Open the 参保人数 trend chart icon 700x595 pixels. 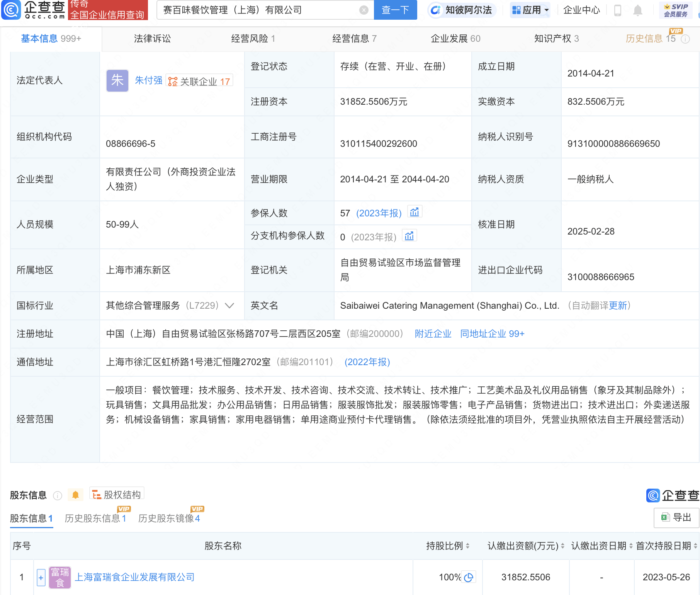click(x=415, y=212)
